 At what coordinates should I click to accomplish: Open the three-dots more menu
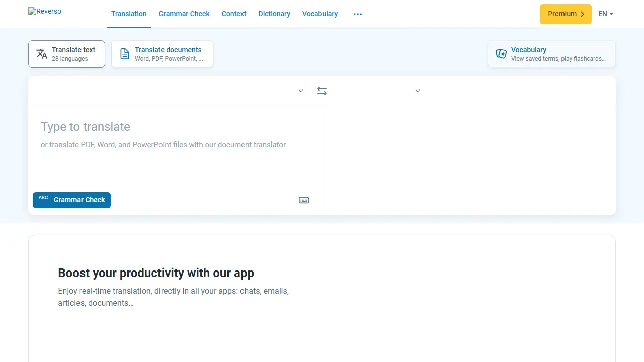coord(358,14)
